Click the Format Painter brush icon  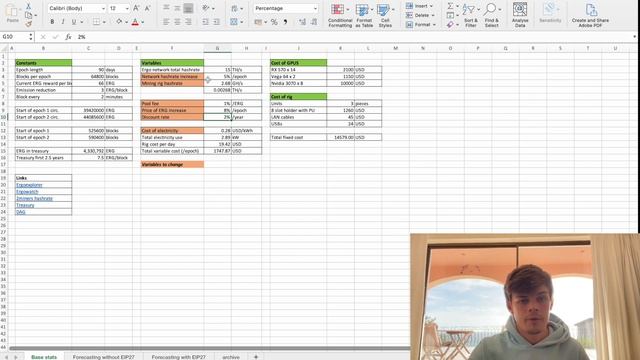(x=28, y=24)
